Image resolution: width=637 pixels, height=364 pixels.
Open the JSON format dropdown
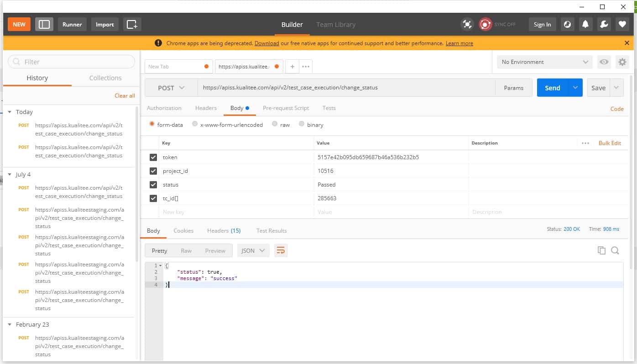coord(253,250)
